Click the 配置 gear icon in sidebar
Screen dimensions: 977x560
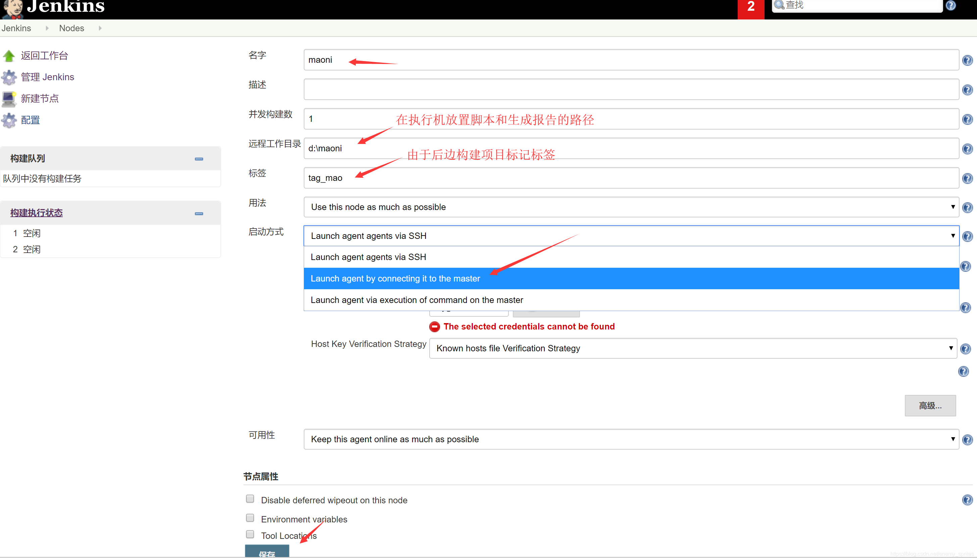pos(9,120)
